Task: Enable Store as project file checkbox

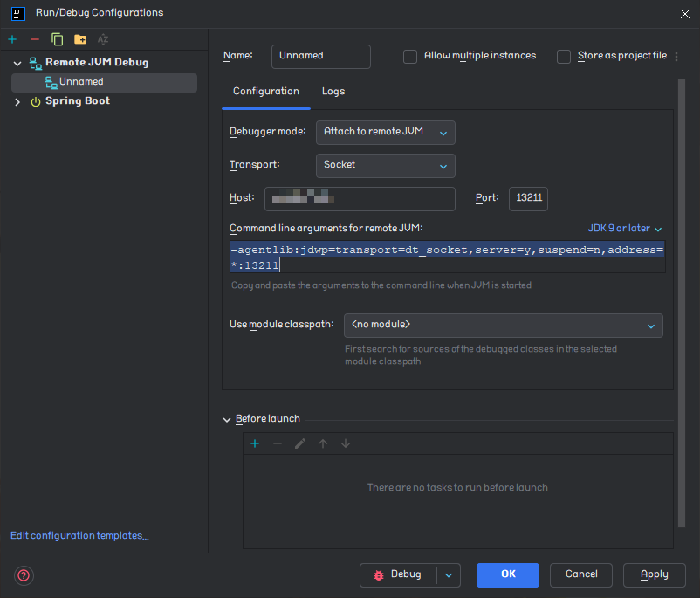Action: [x=563, y=56]
